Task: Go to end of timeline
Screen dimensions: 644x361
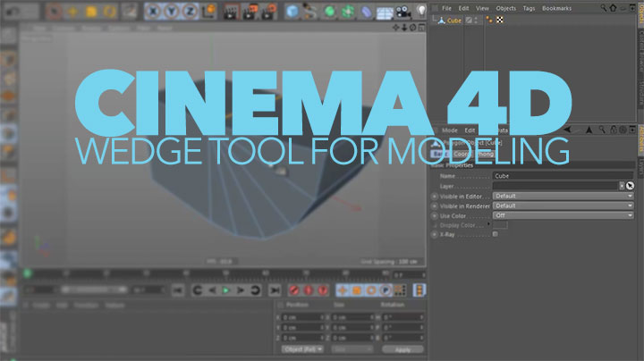Action: tap(275, 290)
